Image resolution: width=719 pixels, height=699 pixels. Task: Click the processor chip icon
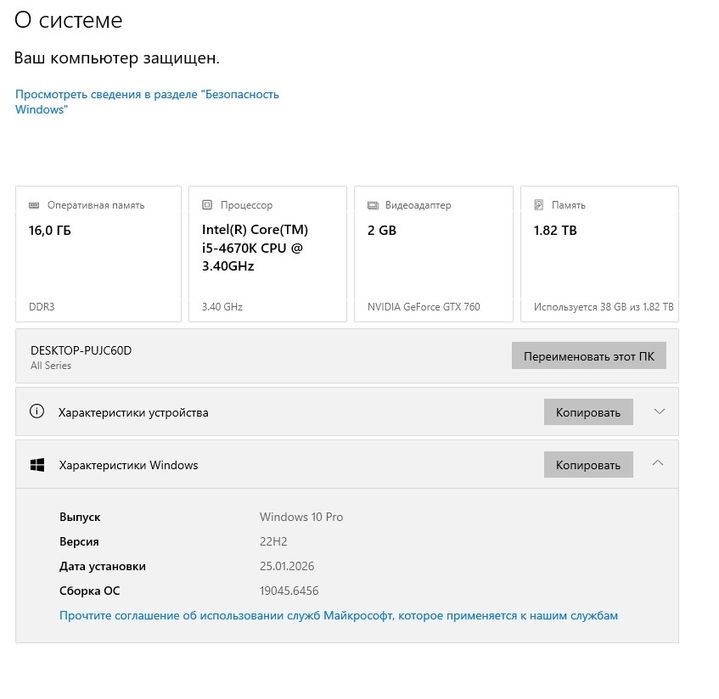click(x=207, y=206)
